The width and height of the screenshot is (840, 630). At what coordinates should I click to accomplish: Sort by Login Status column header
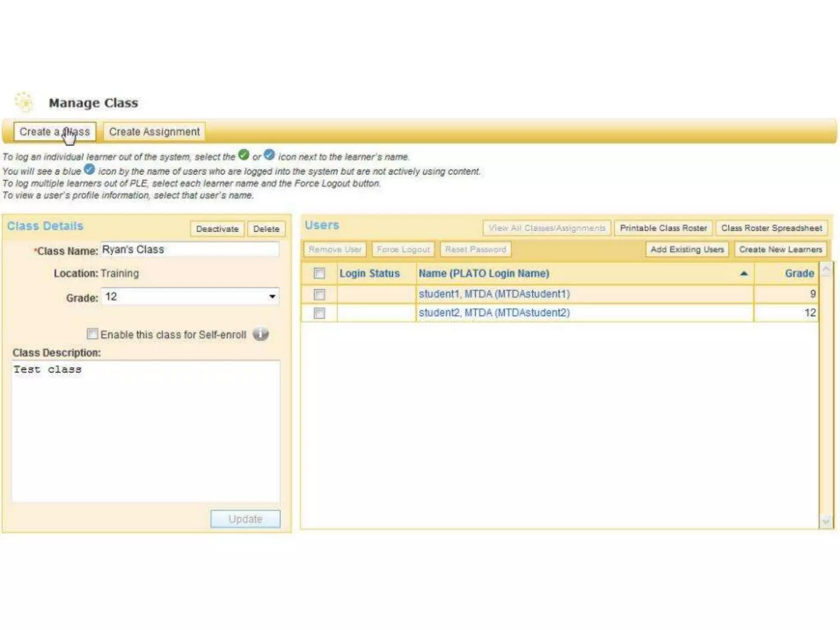[x=369, y=274]
